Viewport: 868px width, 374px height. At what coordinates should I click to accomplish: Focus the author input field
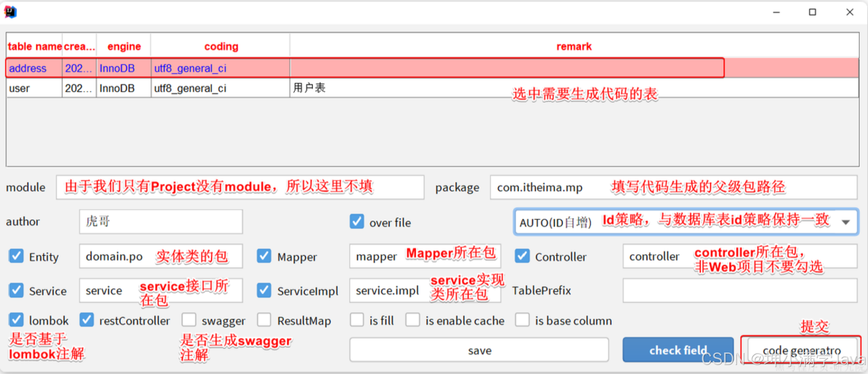[161, 221]
